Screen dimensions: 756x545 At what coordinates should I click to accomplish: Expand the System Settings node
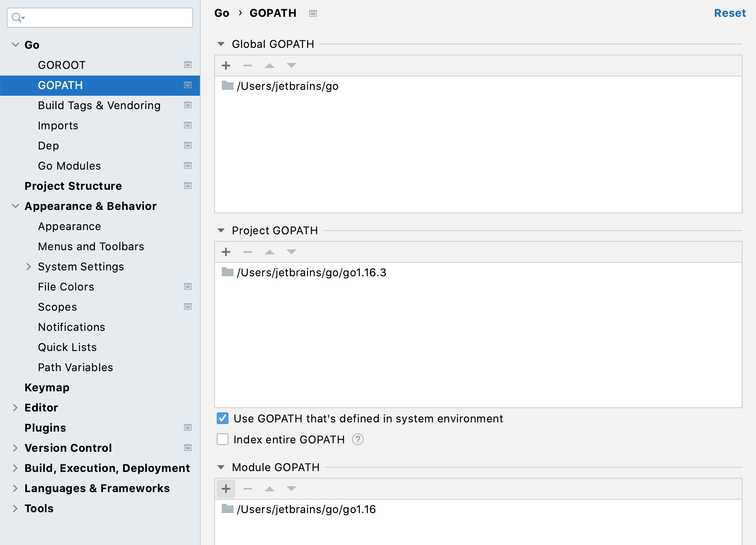click(29, 267)
